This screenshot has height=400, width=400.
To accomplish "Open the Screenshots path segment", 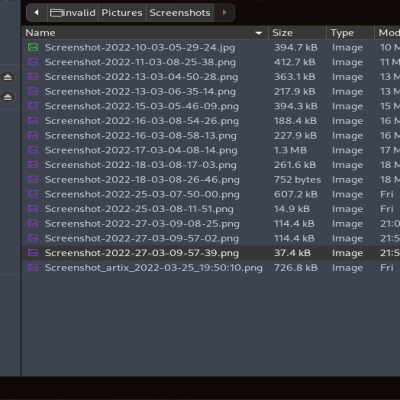I will click(x=180, y=13).
